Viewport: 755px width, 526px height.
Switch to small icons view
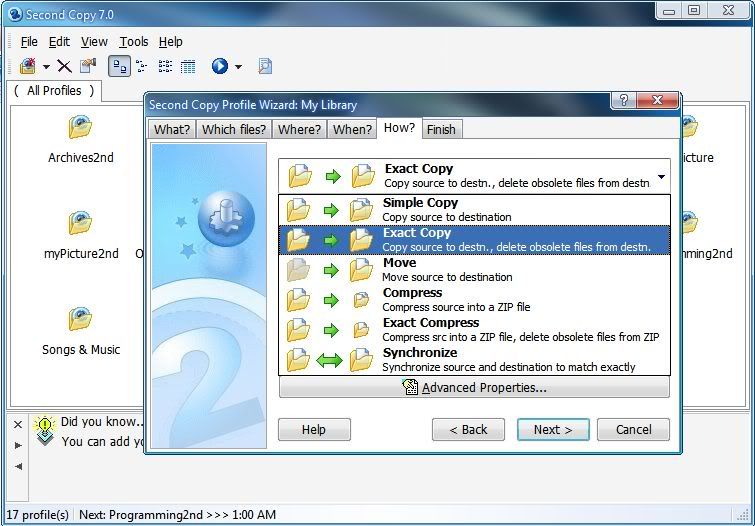click(x=141, y=66)
